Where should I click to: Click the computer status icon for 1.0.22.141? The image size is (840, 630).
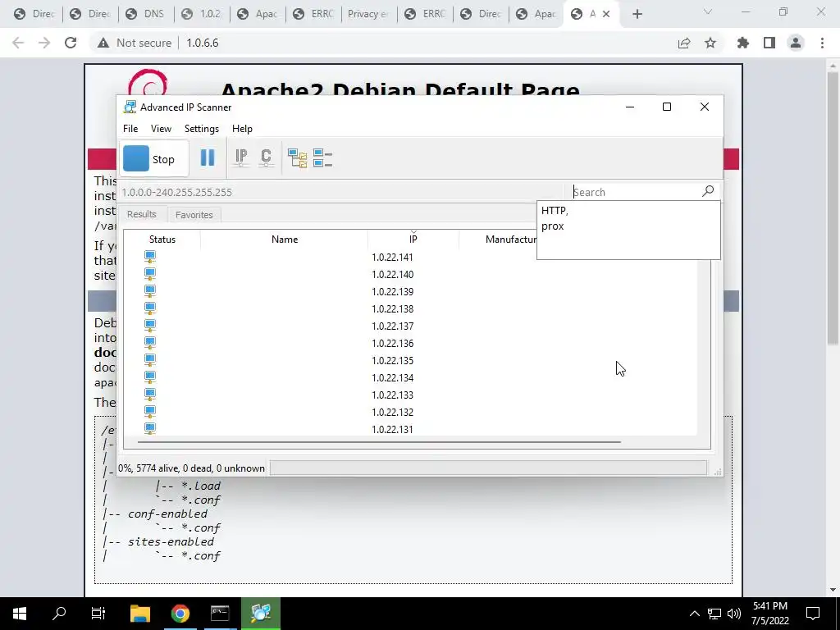click(x=150, y=257)
